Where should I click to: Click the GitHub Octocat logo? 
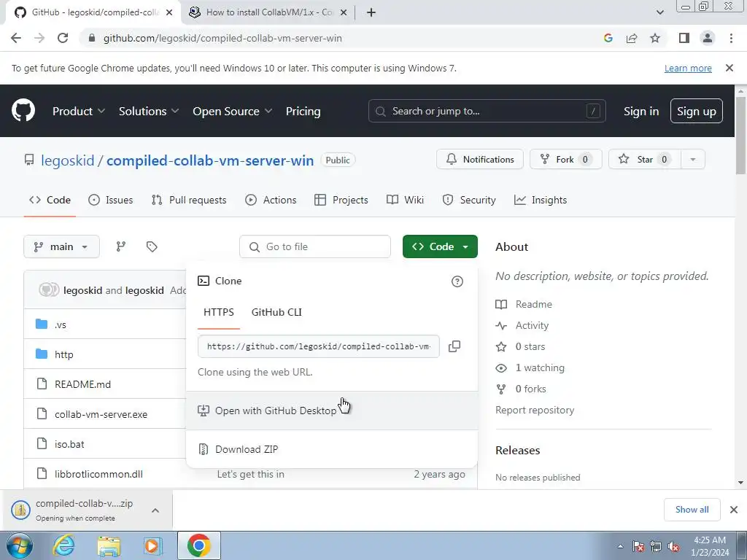[x=23, y=111]
